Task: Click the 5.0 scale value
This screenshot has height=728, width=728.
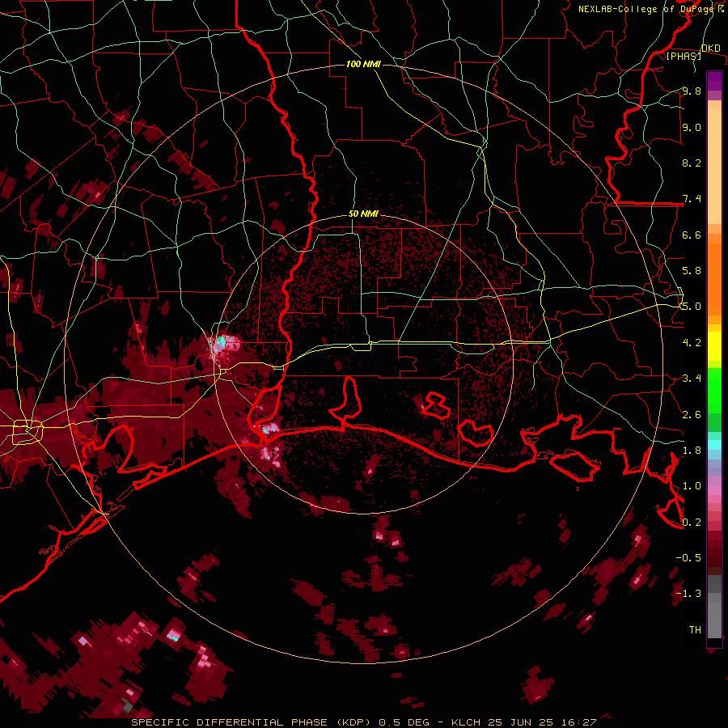Action: 692,307
